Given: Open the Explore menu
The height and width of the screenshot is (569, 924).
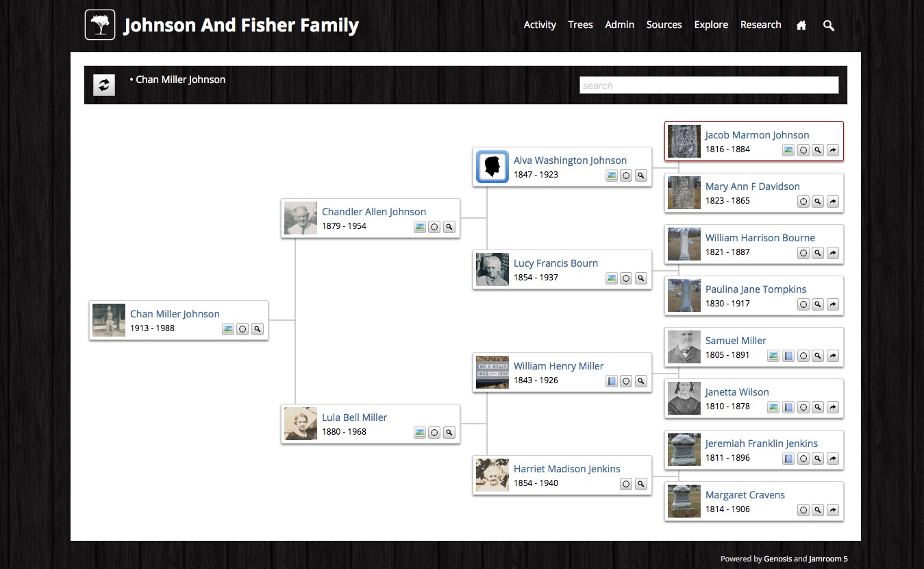Looking at the screenshot, I should (711, 25).
